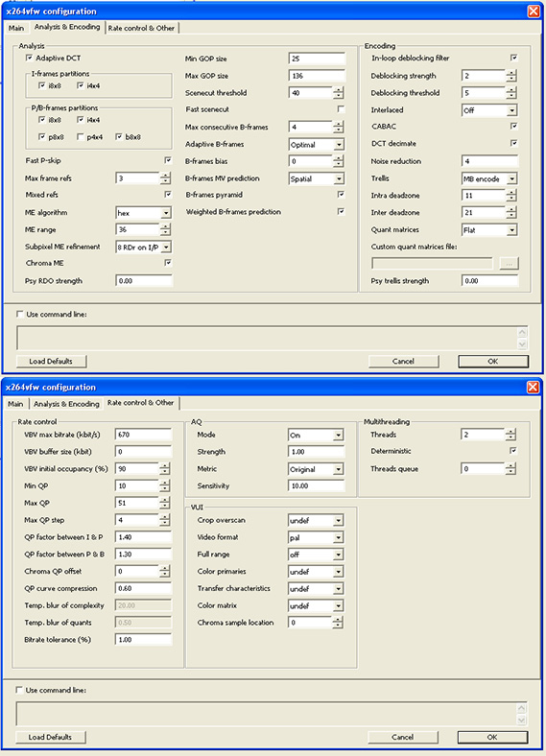Click Load Defaults in upper window
The image size is (546, 756).
click(51, 361)
